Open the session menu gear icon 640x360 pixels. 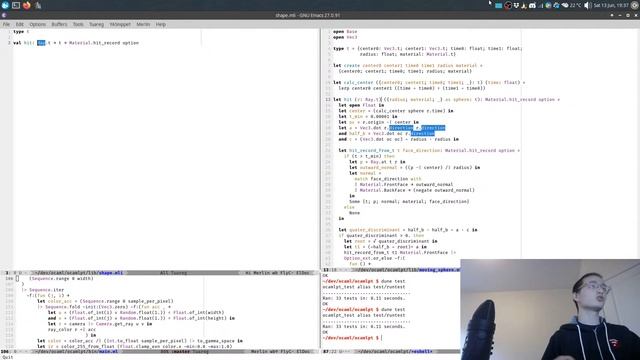click(635, 6)
